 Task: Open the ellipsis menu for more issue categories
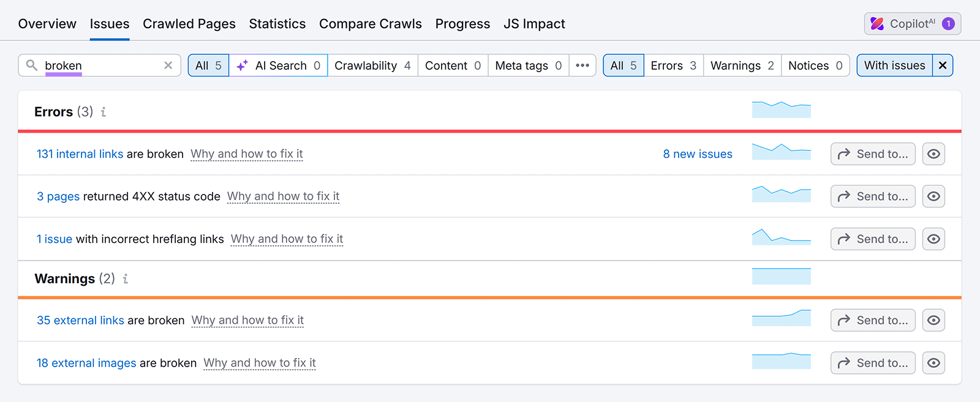tap(582, 65)
